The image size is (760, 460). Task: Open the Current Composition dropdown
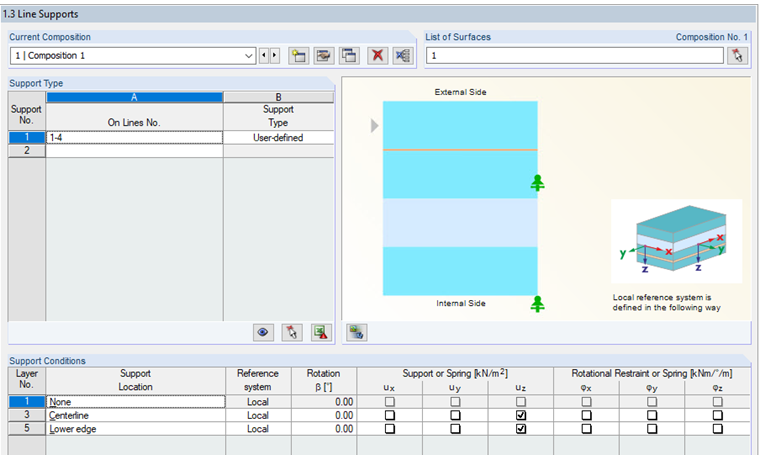[x=249, y=56]
